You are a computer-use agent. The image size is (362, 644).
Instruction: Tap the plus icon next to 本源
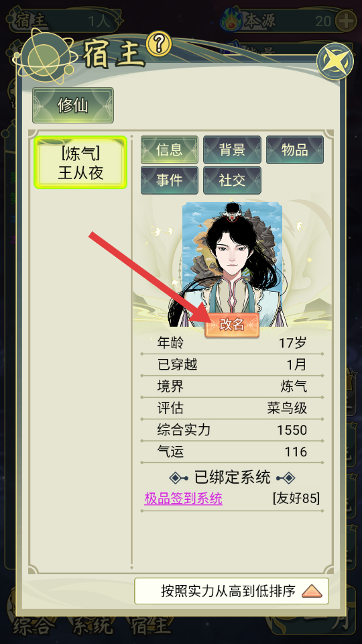(346, 20)
